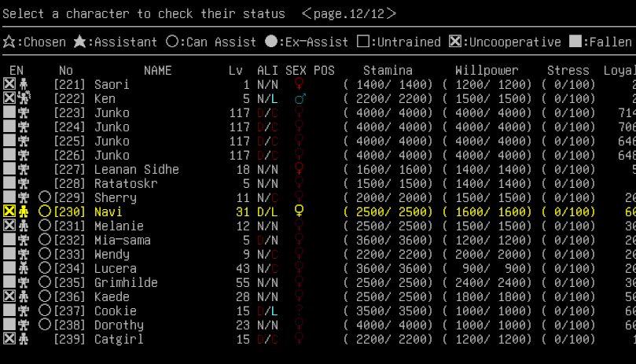Image resolution: width=636 pixels, height=364 pixels.
Task: Click the Chosen outline star legend icon
Action: (x=9, y=42)
